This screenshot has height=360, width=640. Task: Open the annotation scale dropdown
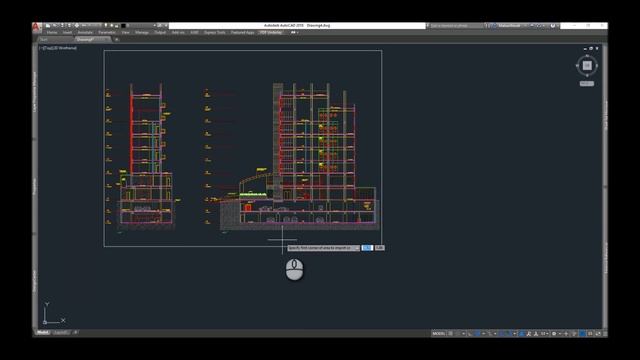(544, 333)
